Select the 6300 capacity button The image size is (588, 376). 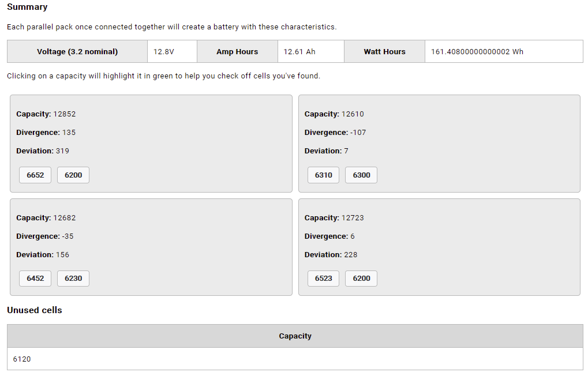[x=361, y=175]
